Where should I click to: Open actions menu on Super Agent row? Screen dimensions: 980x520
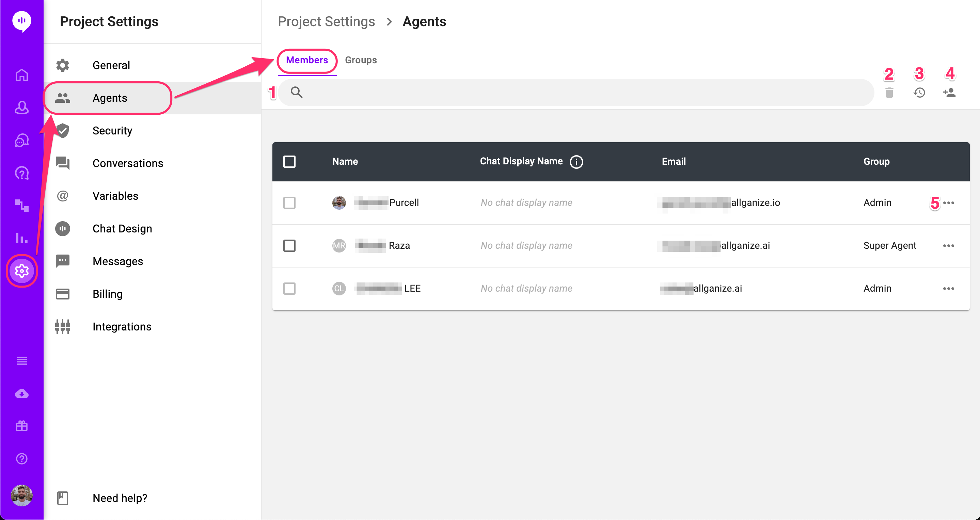point(949,246)
